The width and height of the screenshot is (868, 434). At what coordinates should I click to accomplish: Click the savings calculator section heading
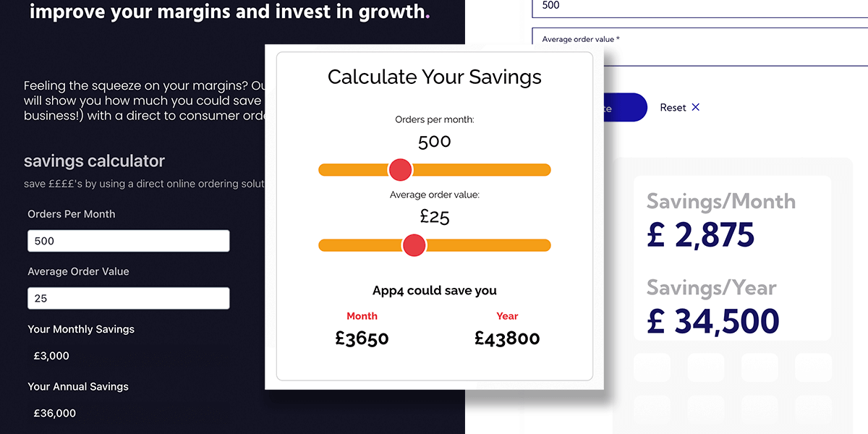tap(95, 161)
